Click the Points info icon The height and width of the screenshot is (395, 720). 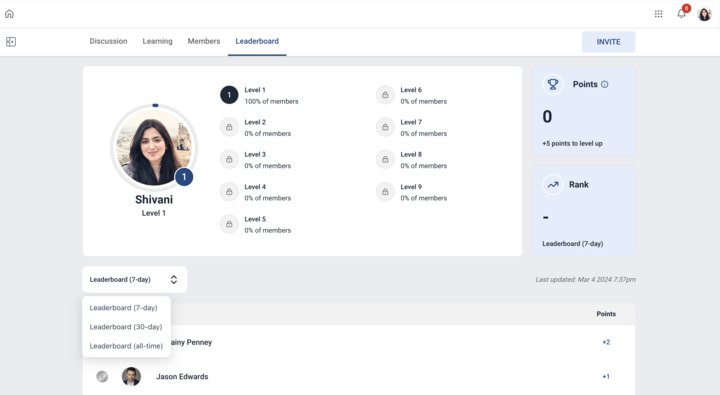coord(605,85)
